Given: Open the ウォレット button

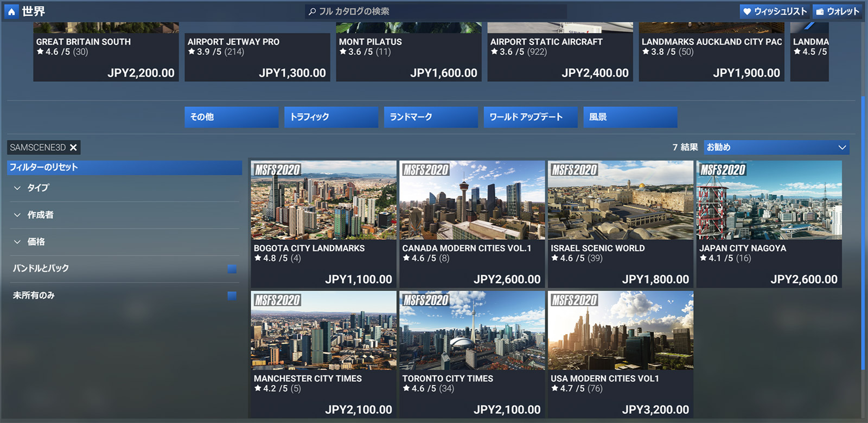Looking at the screenshot, I should pyautogui.click(x=838, y=11).
